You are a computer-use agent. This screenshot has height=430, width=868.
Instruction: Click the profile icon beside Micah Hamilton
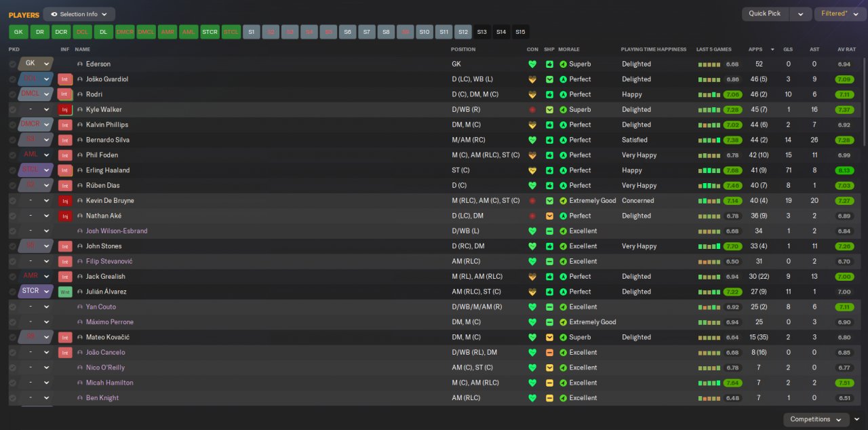80,383
